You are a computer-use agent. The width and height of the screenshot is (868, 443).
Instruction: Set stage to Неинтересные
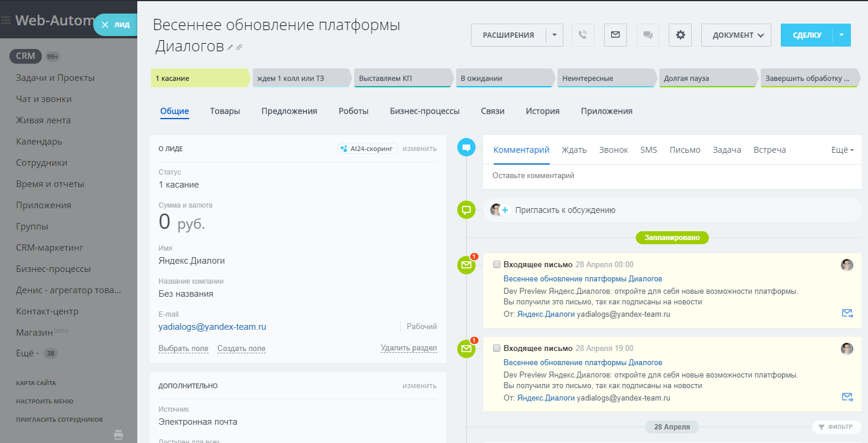pyautogui.click(x=607, y=78)
